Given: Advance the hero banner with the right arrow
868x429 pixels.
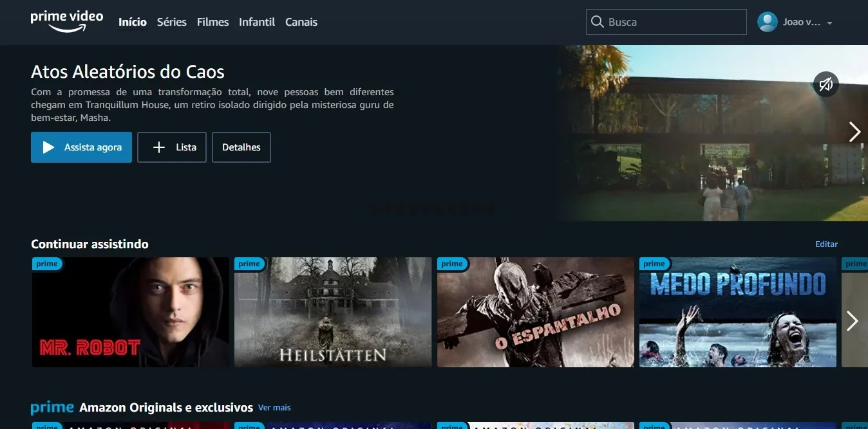Looking at the screenshot, I should (854, 132).
